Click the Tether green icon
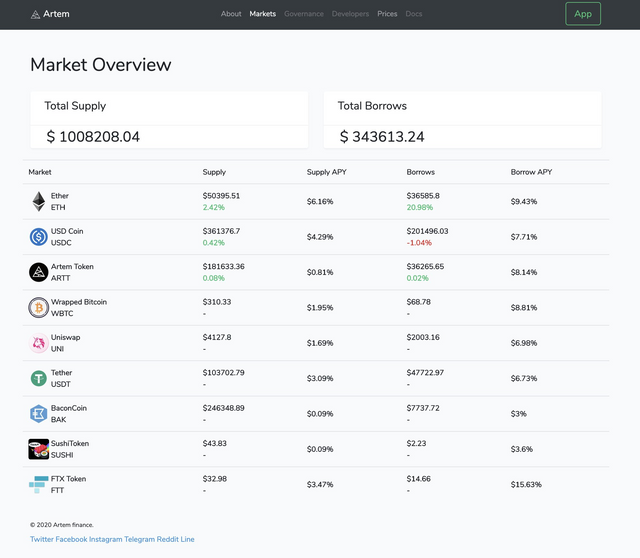The height and width of the screenshot is (558, 640). [x=39, y=378]
